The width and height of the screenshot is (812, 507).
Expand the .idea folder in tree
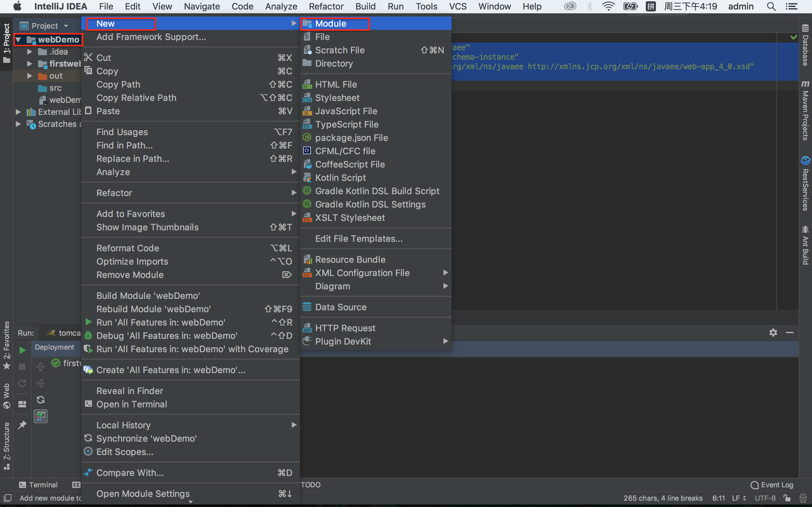click(x=29, y=52)
